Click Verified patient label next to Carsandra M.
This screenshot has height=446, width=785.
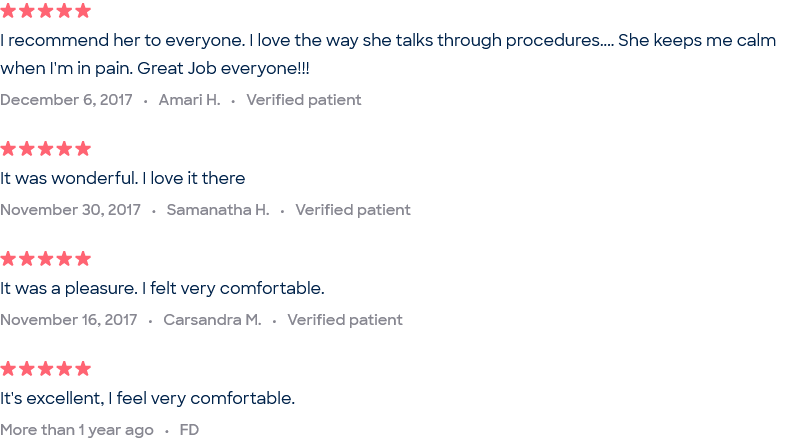coord(344,320)
